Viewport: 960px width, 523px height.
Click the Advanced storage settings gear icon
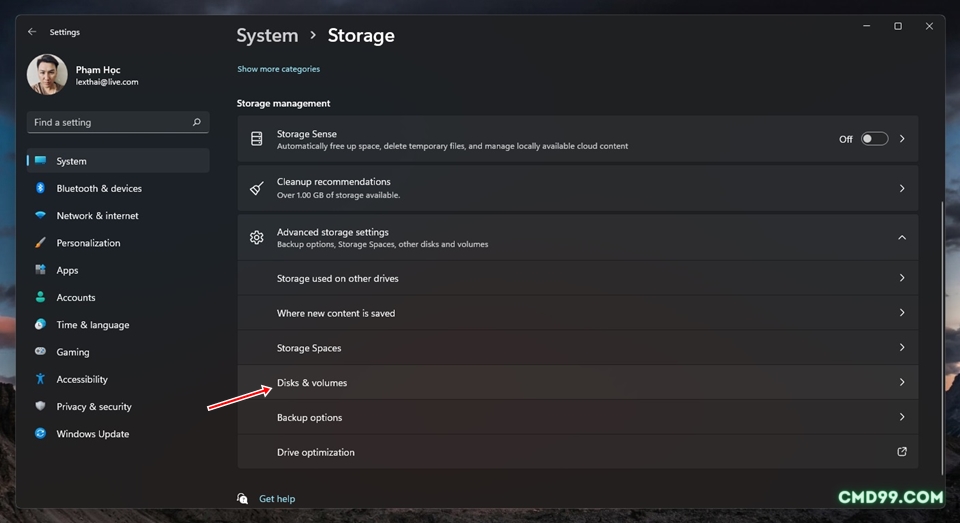(x=257, y=238)
